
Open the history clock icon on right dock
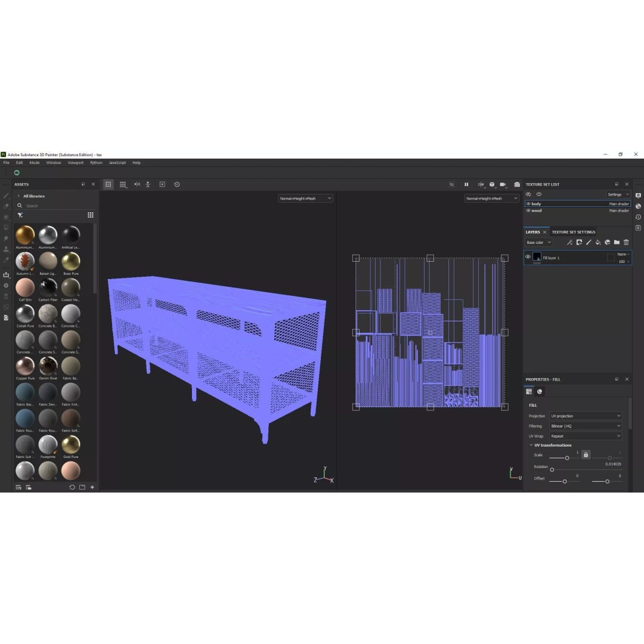click(638, 217)
